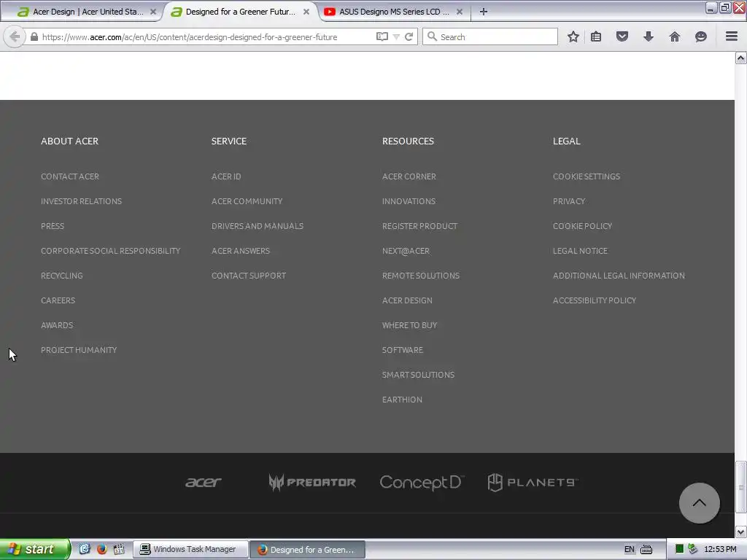Open Recycling link
This screenshot has width=747, height=560.
[x=61, y=275]
